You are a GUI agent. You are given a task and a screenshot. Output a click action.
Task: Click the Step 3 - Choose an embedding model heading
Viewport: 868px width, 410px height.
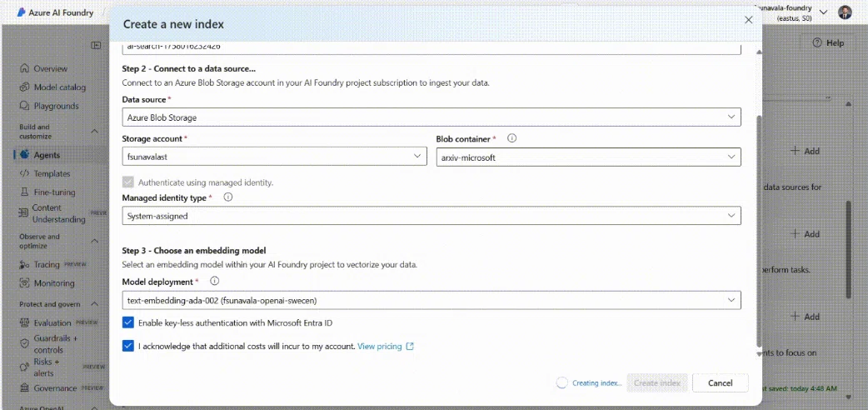[194, 251]
